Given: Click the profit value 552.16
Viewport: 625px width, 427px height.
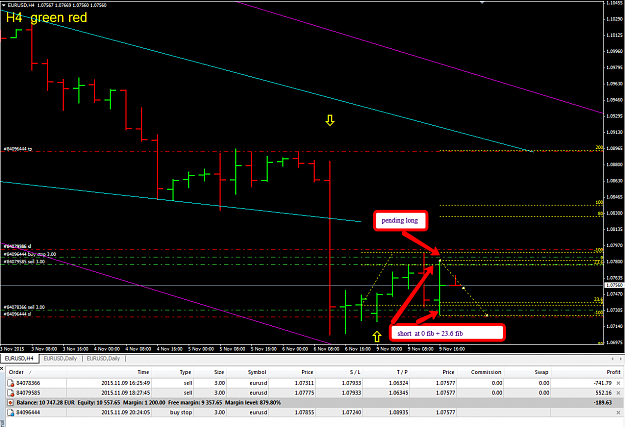Looking at the screenshot, I should click(603, 393).
